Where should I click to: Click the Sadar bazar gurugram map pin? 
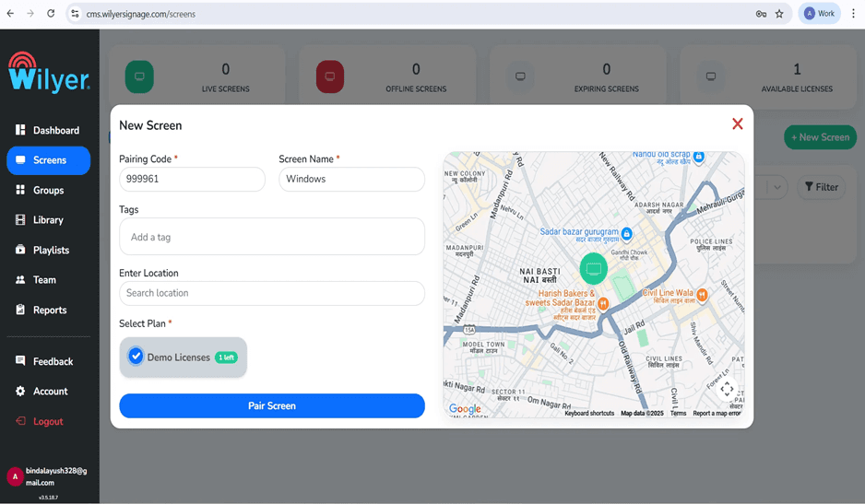(x=627, y=234)
